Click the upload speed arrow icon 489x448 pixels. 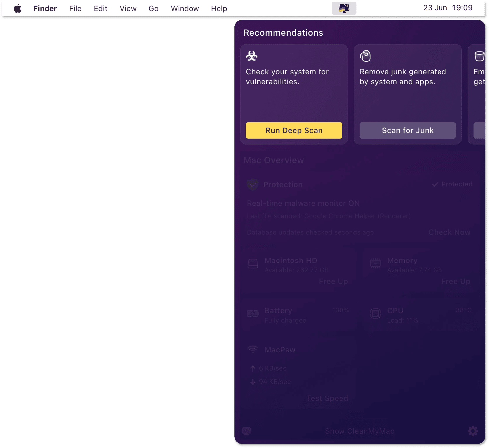coord(253,368)
